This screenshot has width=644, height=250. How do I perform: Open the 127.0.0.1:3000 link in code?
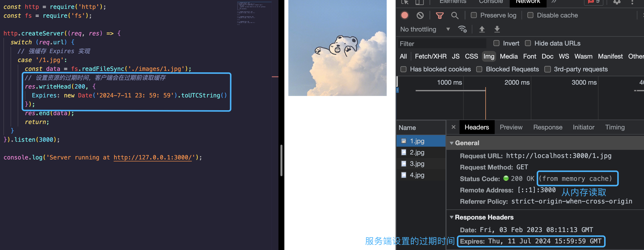coord(153,157)
